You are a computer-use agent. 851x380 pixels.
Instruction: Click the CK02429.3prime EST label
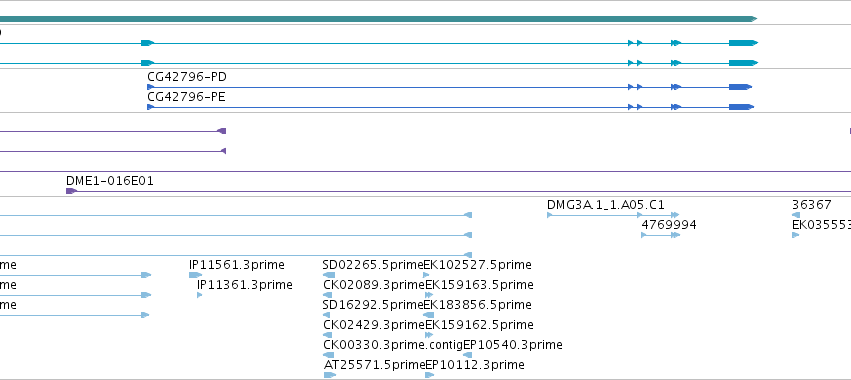coord(374,325)
